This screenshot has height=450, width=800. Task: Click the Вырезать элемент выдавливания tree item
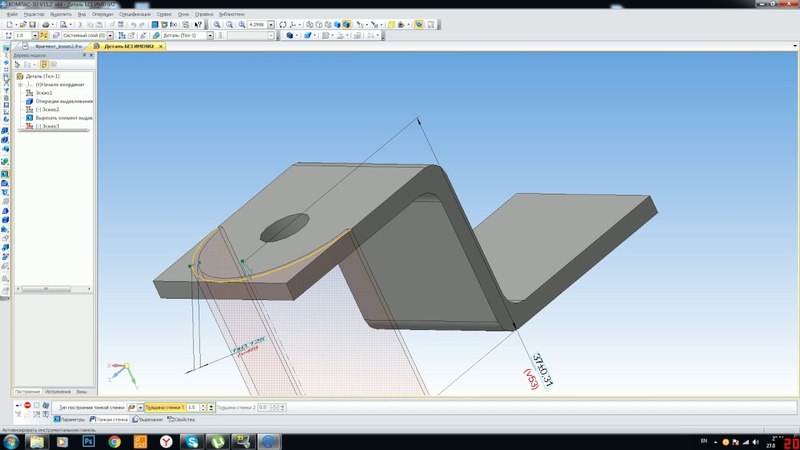[62, 118]
